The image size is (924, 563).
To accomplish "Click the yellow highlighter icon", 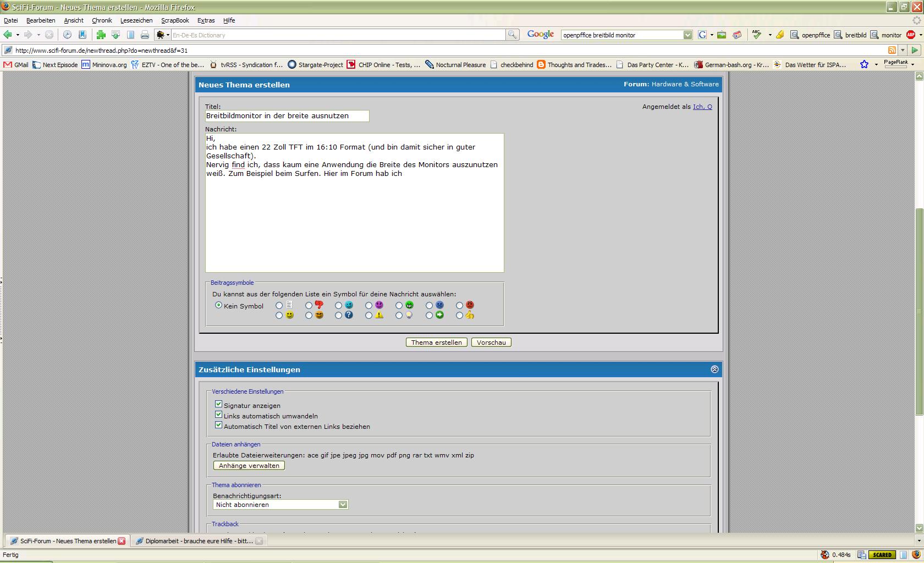I will point(780,35).
